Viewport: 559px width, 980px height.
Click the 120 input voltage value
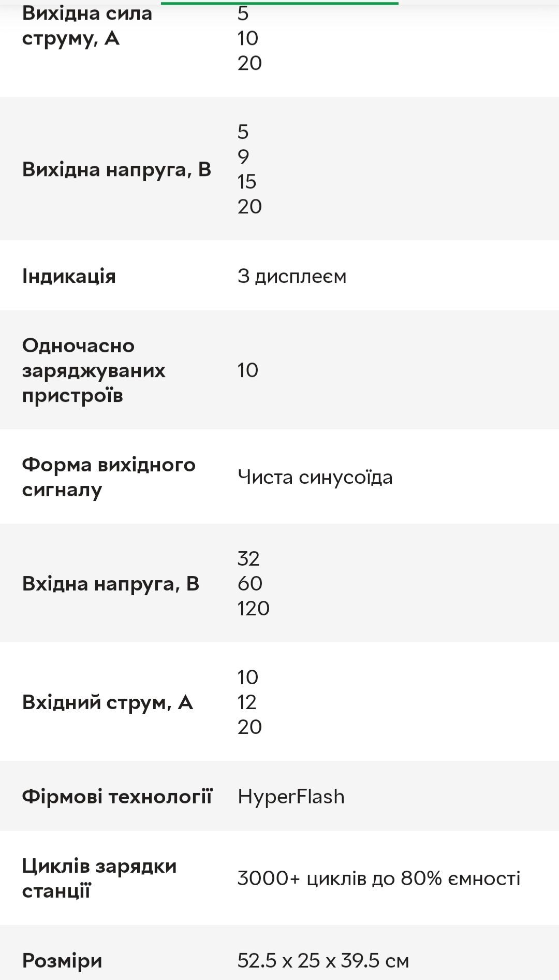tap(254, 608)
